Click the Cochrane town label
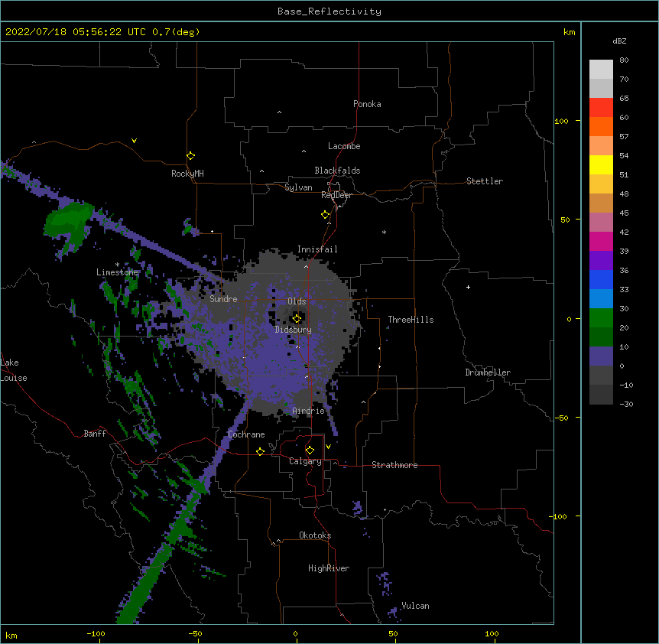 pos(246,434)
